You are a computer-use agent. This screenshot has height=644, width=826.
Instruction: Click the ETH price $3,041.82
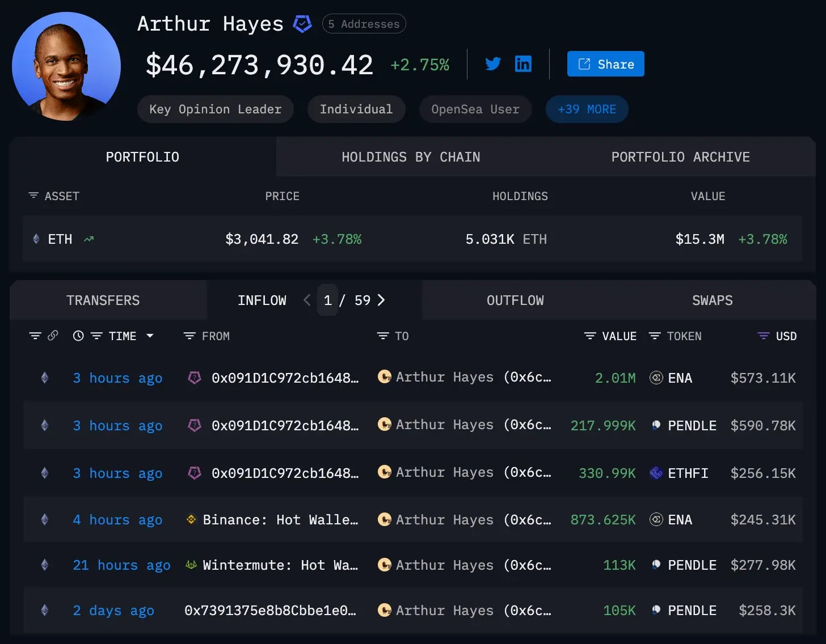(262, 239)
